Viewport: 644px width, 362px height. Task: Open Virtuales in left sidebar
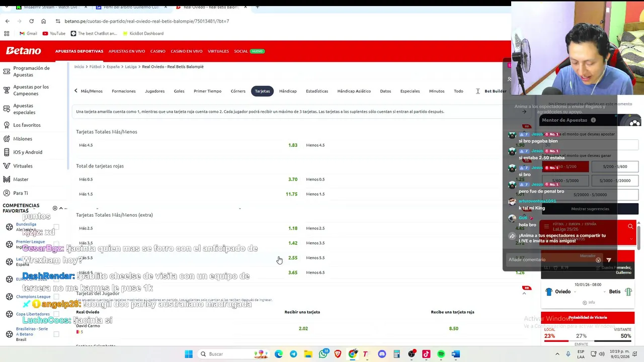pos(23,166)
